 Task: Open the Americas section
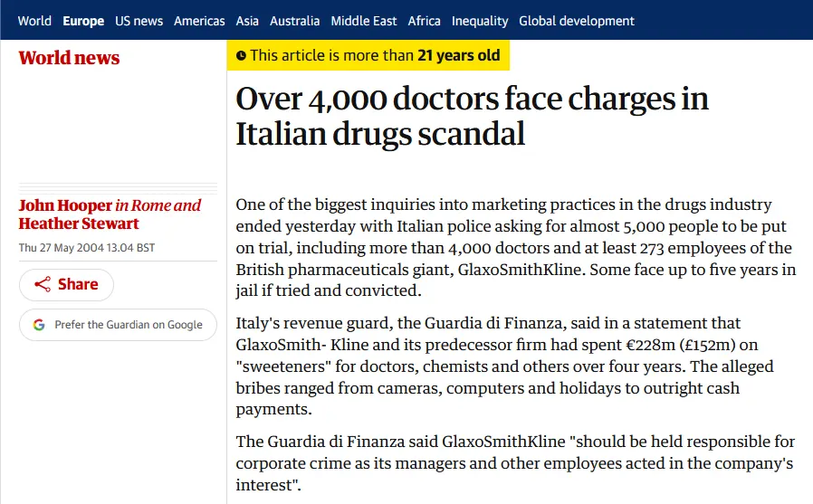[x=199, y=21]
